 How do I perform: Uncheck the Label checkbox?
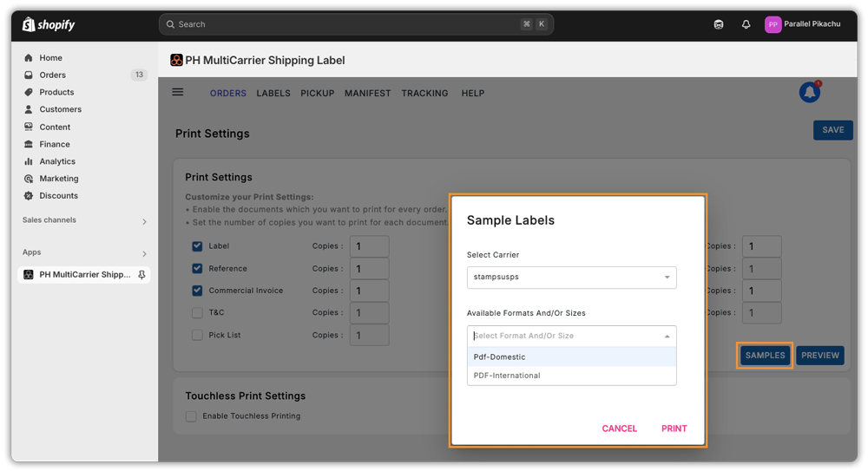197,245
